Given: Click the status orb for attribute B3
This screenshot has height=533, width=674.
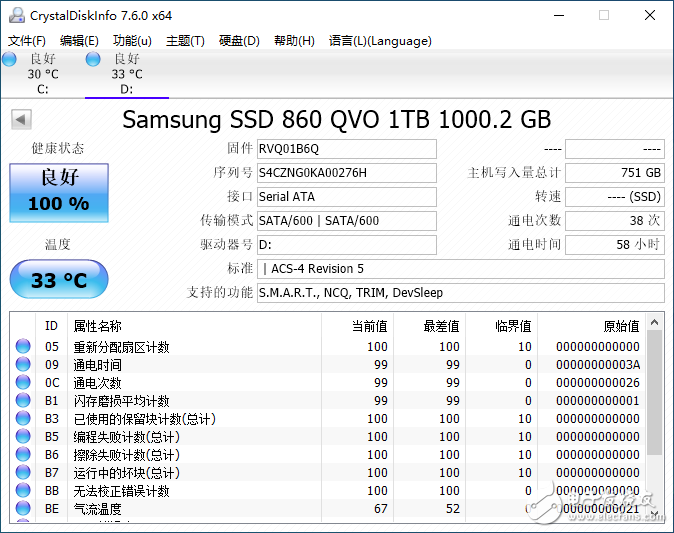Looking at the screenshot, I should point(23,419).
